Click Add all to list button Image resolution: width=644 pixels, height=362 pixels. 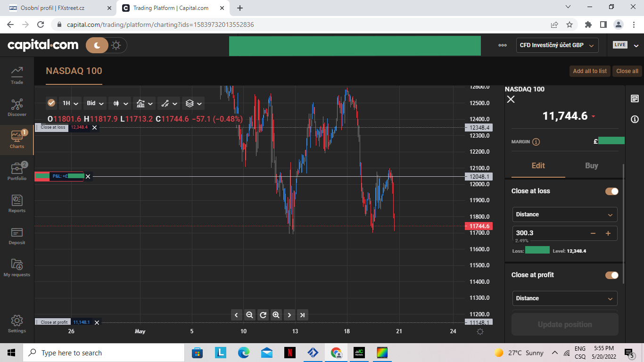(590, 71)
